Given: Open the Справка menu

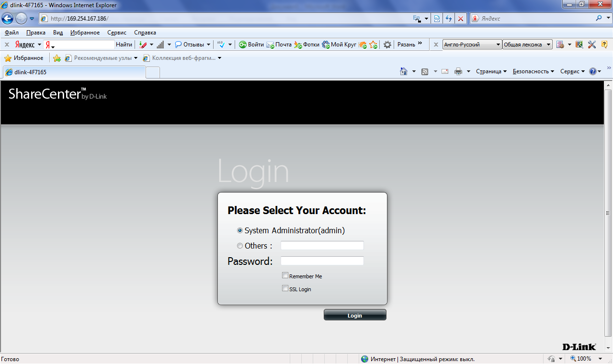Looking at the screenshot, I should tap(145, 33).
